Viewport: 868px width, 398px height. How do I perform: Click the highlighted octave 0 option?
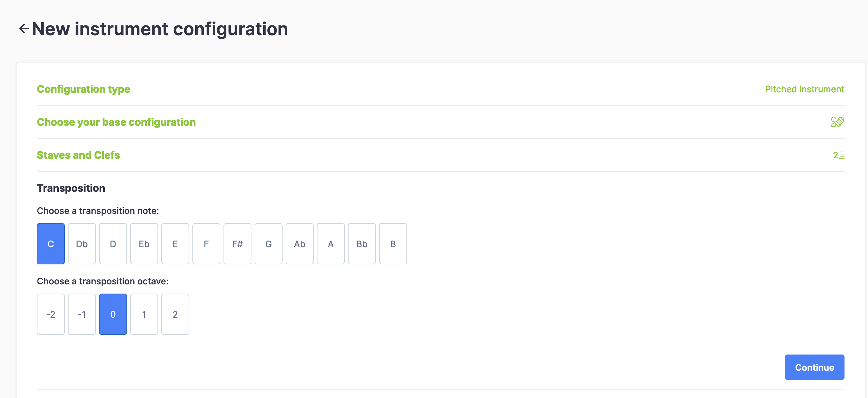click(113, 314)
